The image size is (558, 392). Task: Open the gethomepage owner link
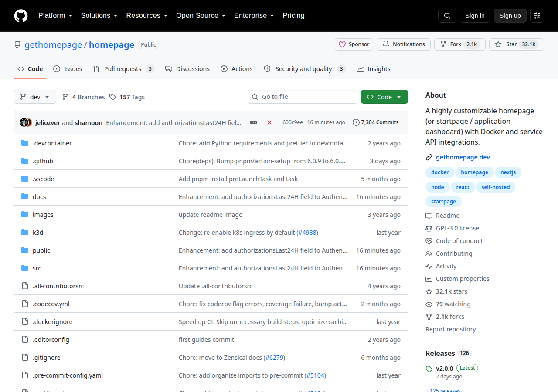[53, 45]
